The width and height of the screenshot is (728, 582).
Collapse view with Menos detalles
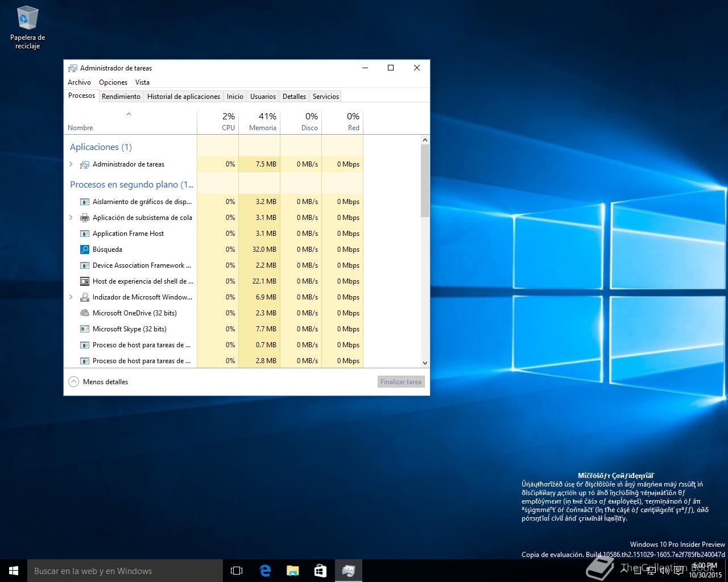click(98, 382)
